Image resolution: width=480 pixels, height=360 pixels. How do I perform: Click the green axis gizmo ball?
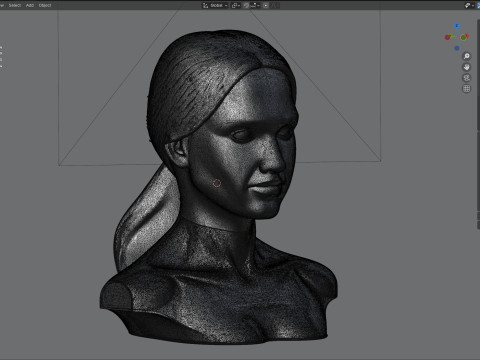point(464,38)
